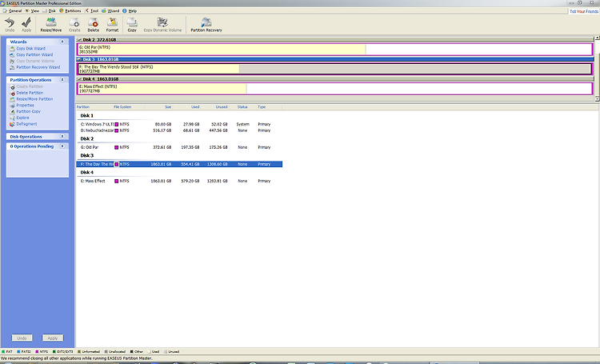Click the Undo arrow icon in the top toolbar
Image resolution: width=600 pixels, height=364 pixels.
[10, 22]
